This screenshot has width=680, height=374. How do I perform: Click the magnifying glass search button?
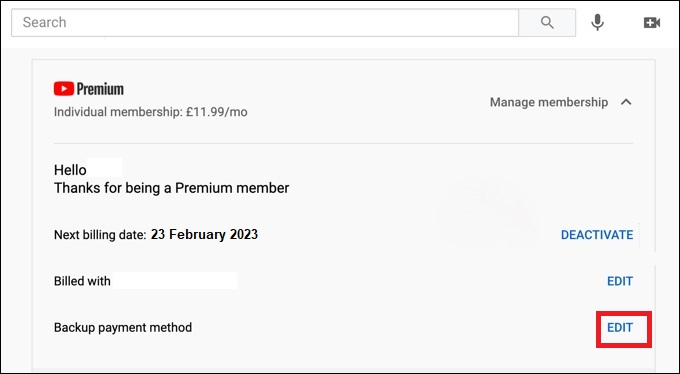547,22
